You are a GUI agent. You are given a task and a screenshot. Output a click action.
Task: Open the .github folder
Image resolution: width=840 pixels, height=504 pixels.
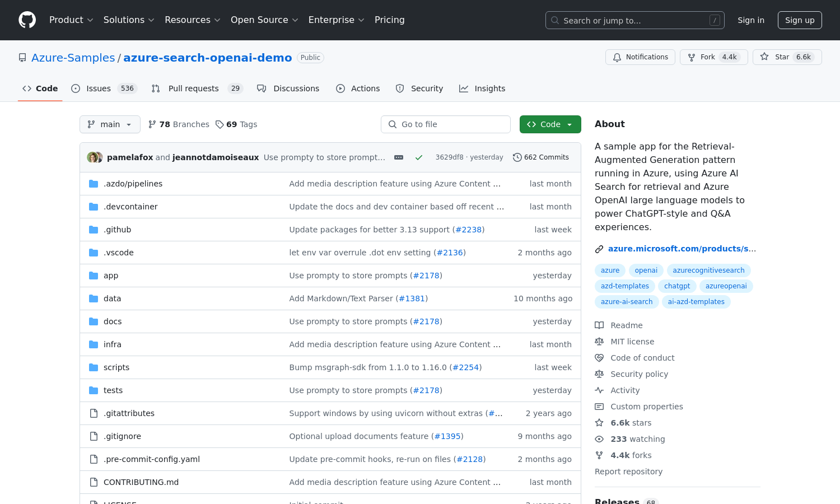[117, 229]
